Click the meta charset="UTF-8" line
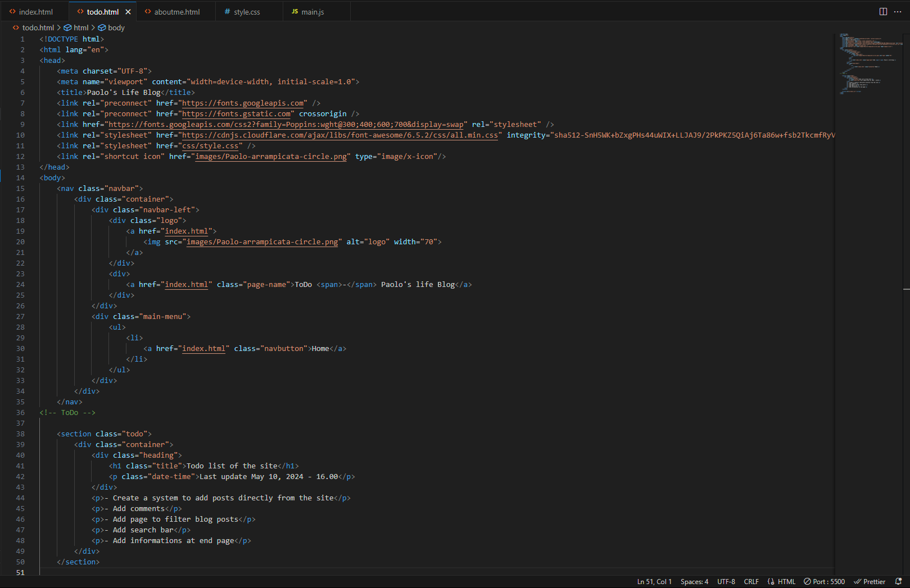This screenshot has width=910, height=588. click(104, 71)
